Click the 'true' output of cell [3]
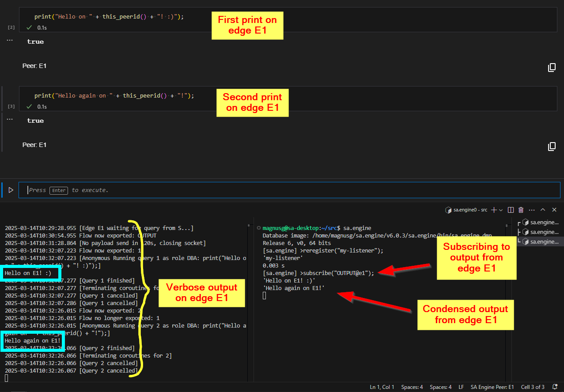564x392 pixels. click(35, 121)
